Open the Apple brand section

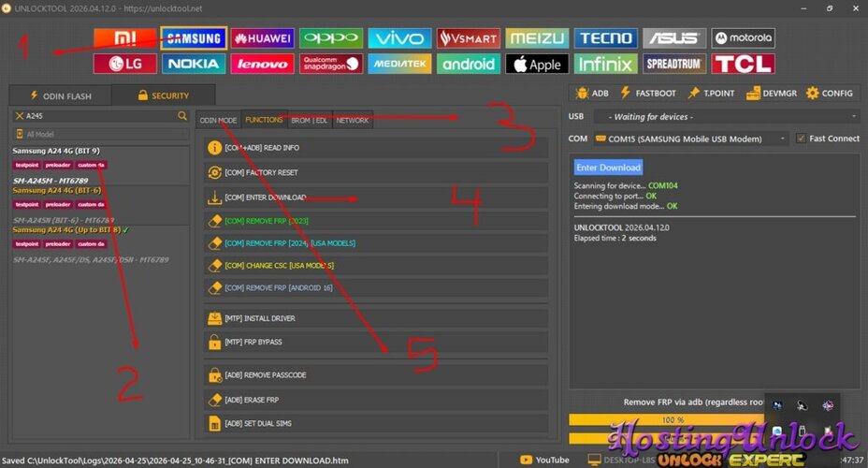(x=537, y=64)
